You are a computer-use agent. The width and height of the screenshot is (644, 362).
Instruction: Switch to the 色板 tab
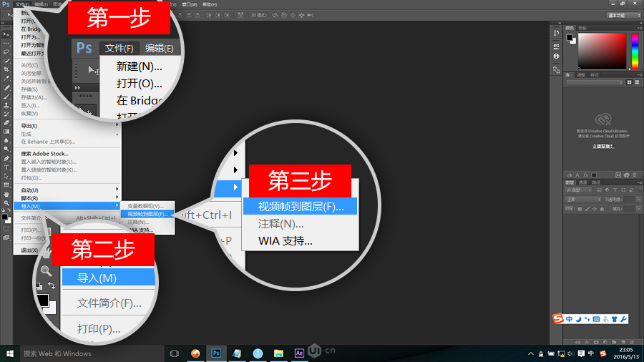click(x=582, y=28)
